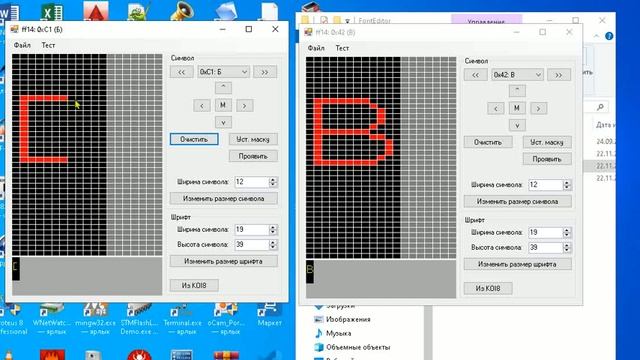Open Тест menu in В editor window
The width and height of the screenshot is (640, 360).
(342, 48)
